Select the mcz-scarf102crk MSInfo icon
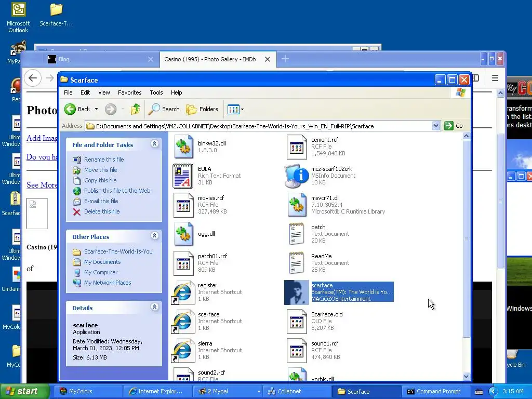The image size is (532, 399). (297, 176)
